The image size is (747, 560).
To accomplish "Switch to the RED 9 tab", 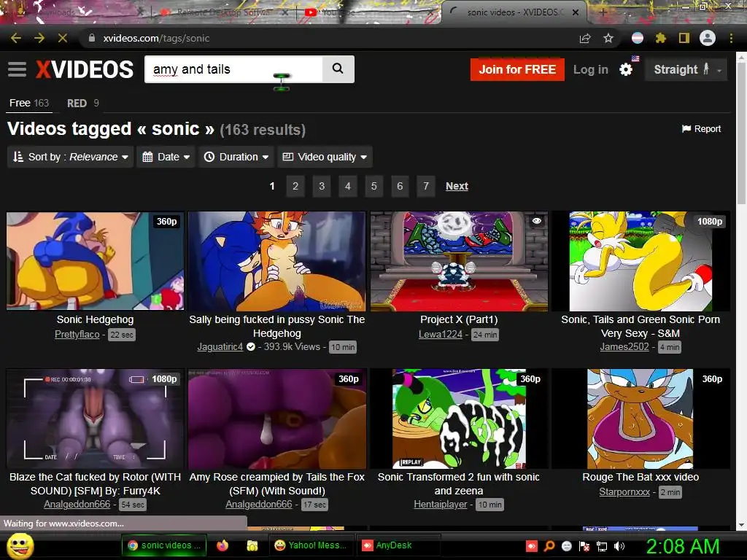I will point(83,103).
